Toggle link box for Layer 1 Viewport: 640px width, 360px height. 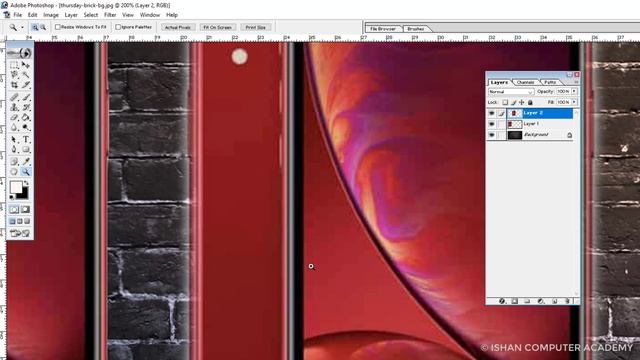(x=501, y=124)
